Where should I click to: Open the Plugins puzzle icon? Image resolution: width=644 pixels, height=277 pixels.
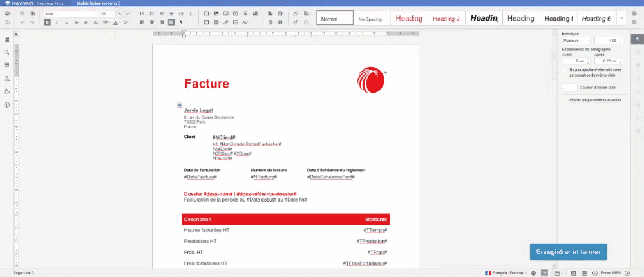point(6,91)
